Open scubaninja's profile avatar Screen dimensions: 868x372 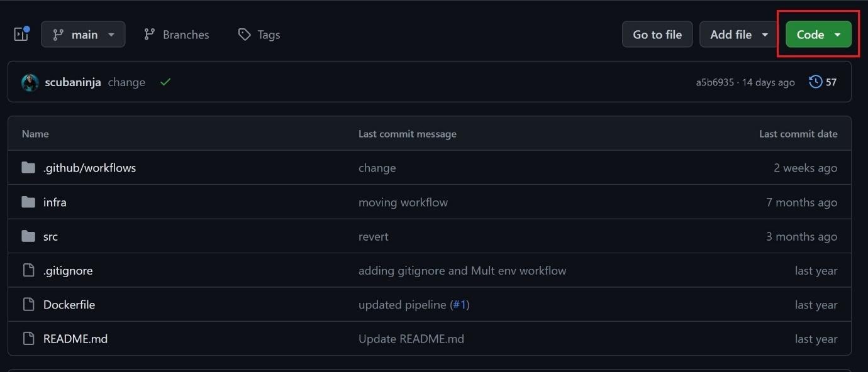(x=30, y=82)
